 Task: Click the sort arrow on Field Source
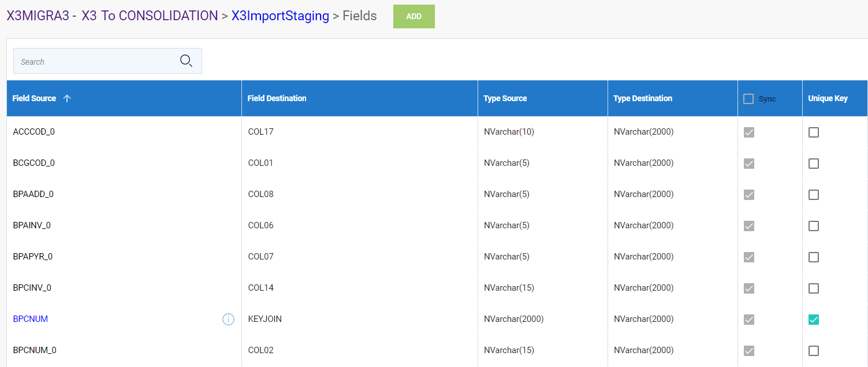click(x=67, y=98)
